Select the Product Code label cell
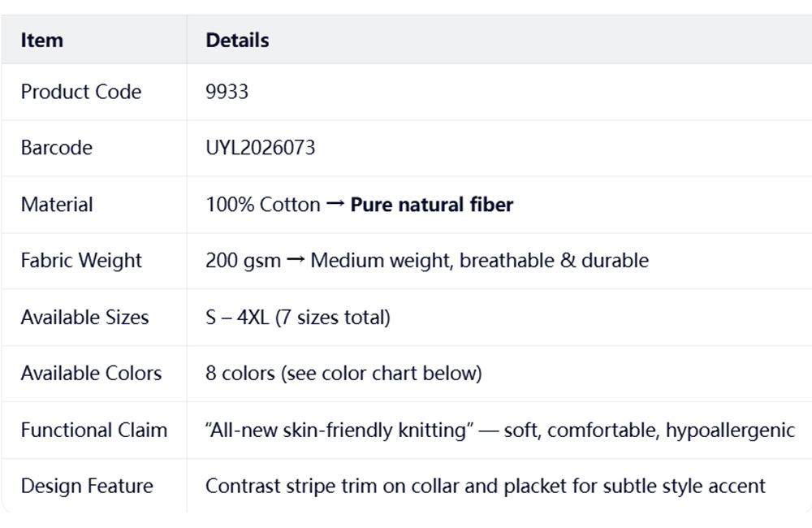This screenshot has height=528, width=812. click(x=81, y=92)
